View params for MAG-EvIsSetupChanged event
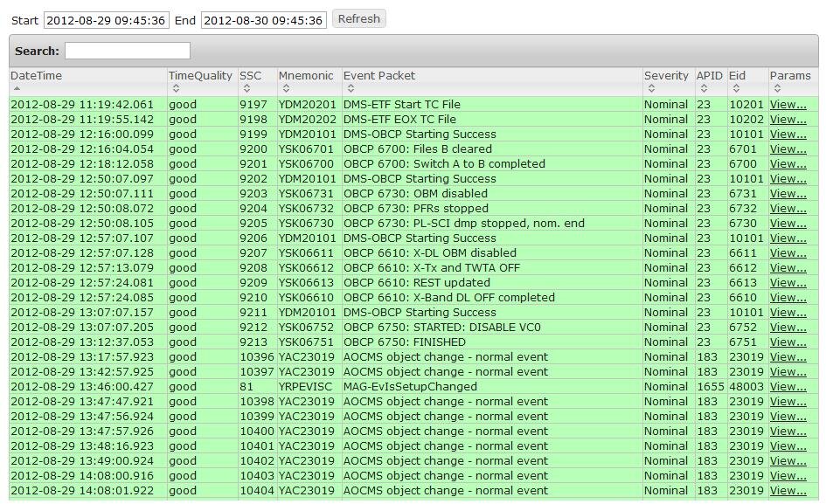Screen dimensions: 826x504 pyautogui.click(x=788, y=387)
